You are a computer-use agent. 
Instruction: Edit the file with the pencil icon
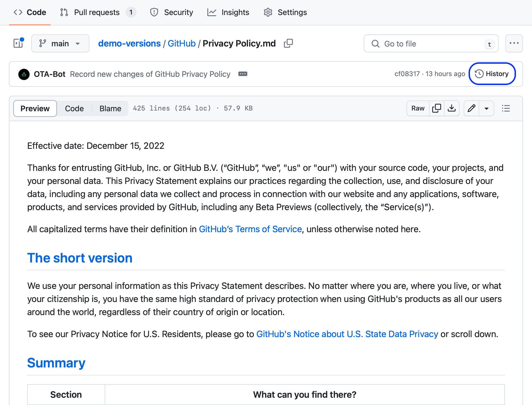471,108
